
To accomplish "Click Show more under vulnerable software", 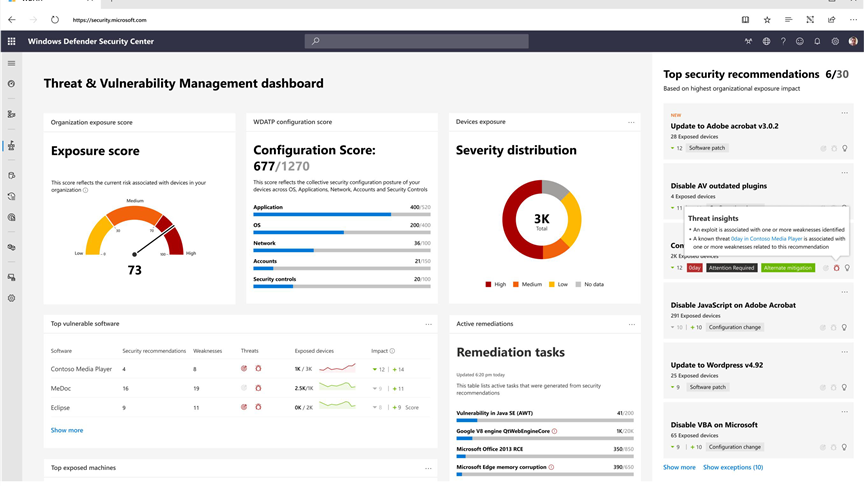I will 67,430.
